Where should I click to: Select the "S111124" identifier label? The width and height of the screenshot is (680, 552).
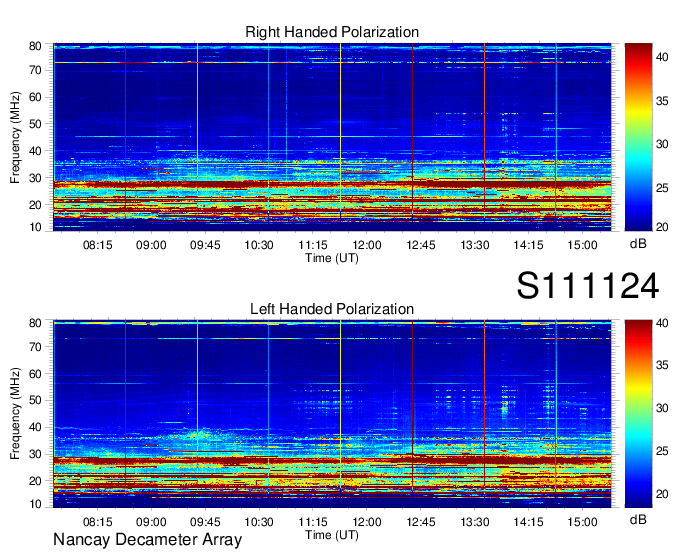pos(588,286)
